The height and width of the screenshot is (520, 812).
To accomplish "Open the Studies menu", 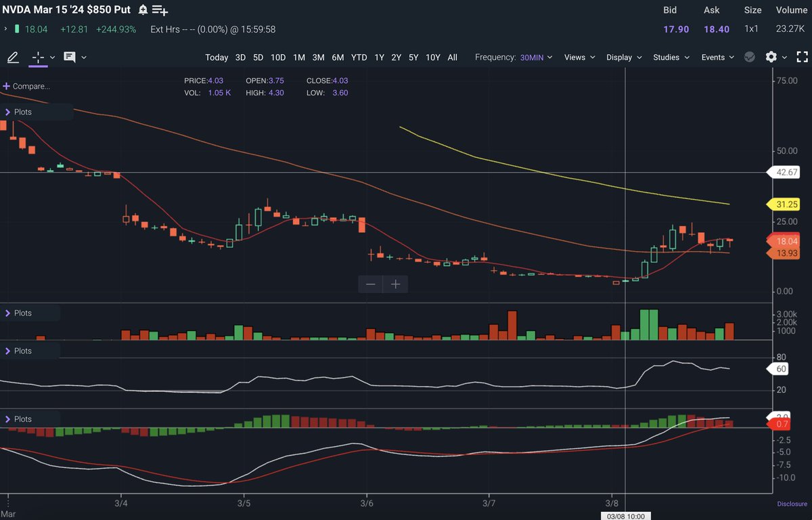I will point(671,58).
